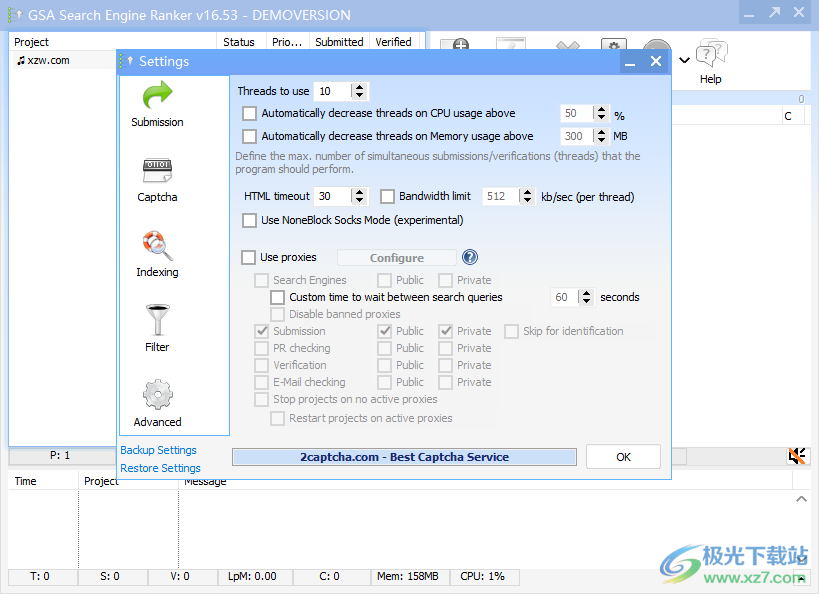Viewport: 819px width, 594px height.
Task: Decrease Memory usage MB spinner
Action: pos(601,140)
